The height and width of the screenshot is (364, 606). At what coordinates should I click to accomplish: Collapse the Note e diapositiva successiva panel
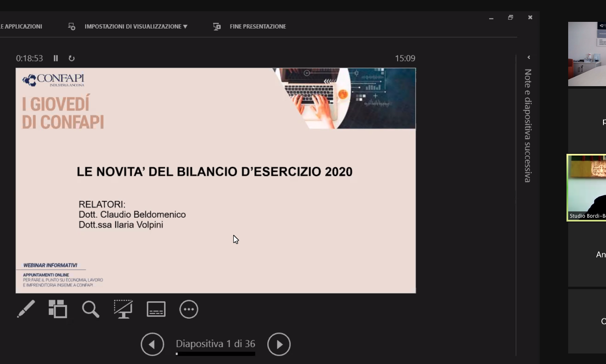(x=529, y=57)
